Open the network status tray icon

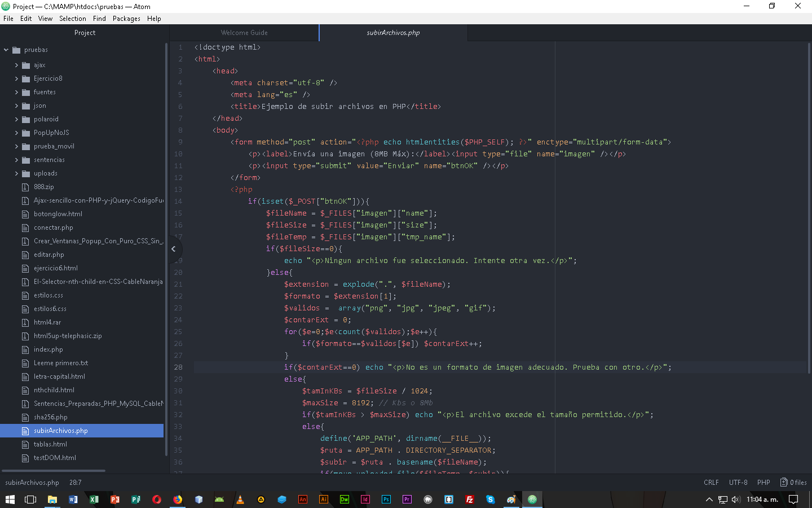[723, 499]
